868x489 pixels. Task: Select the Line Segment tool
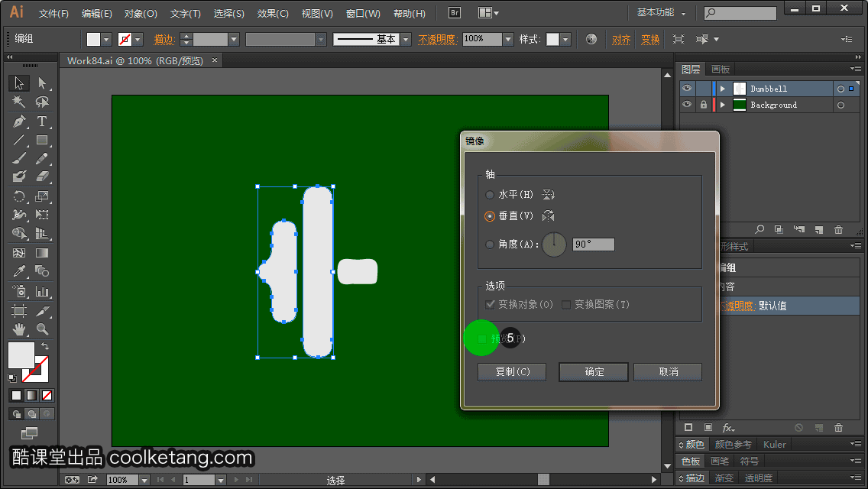click(x=19, y=140)
